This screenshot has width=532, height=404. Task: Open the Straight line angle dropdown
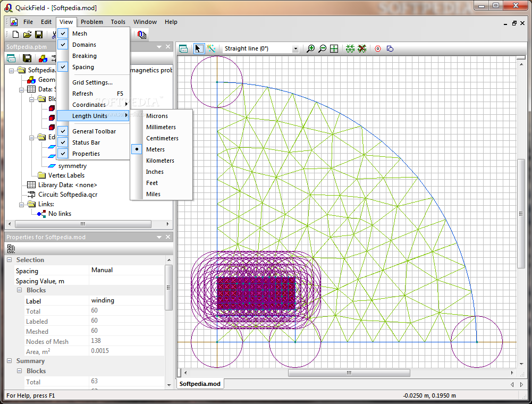click(295, 49)
